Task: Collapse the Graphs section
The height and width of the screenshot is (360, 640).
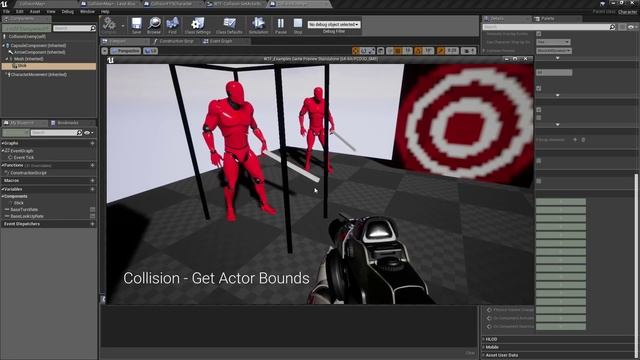Action: pyautogui.click(x=3, y=143)
